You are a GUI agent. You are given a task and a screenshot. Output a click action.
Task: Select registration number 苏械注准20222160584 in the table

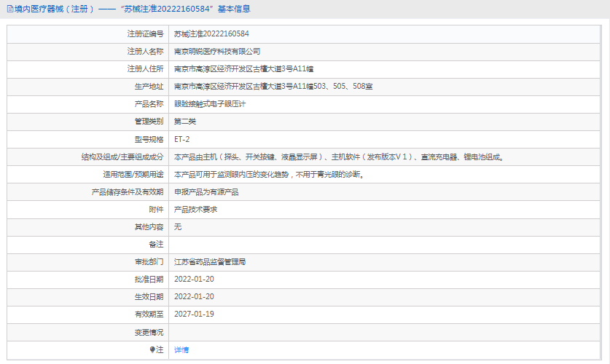coord(211,33)
